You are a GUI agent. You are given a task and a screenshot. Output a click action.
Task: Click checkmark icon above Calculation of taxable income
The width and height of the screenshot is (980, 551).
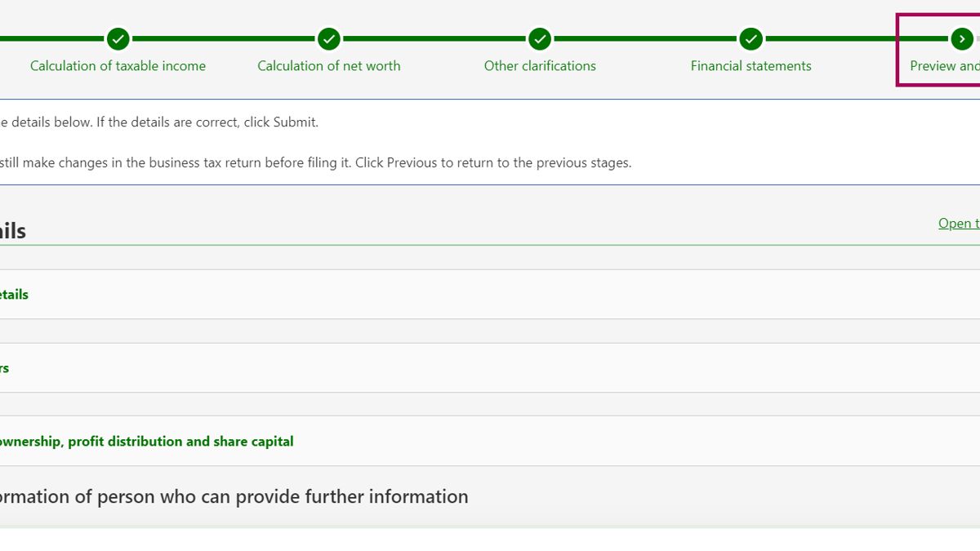point(118,38)
